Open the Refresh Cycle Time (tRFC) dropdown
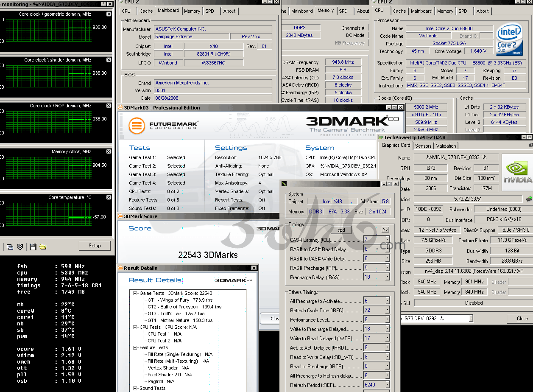The height and width of the screenshot is (392, 533). [x=387, y=310]
